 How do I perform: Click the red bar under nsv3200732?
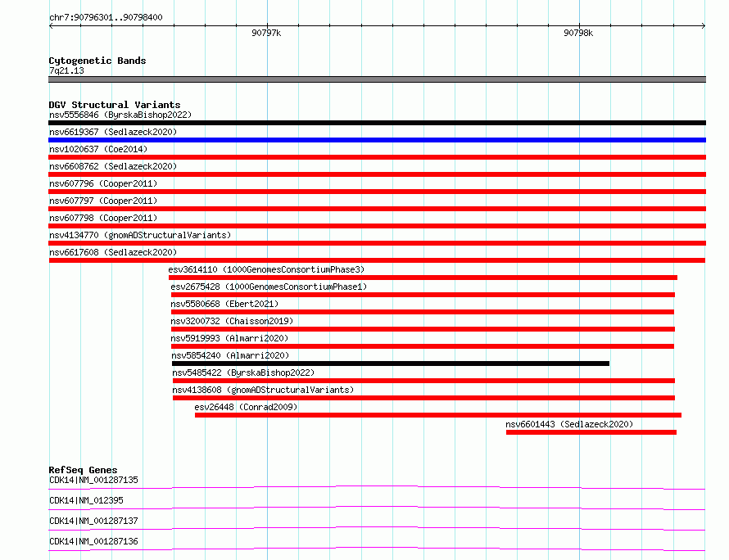423,329
